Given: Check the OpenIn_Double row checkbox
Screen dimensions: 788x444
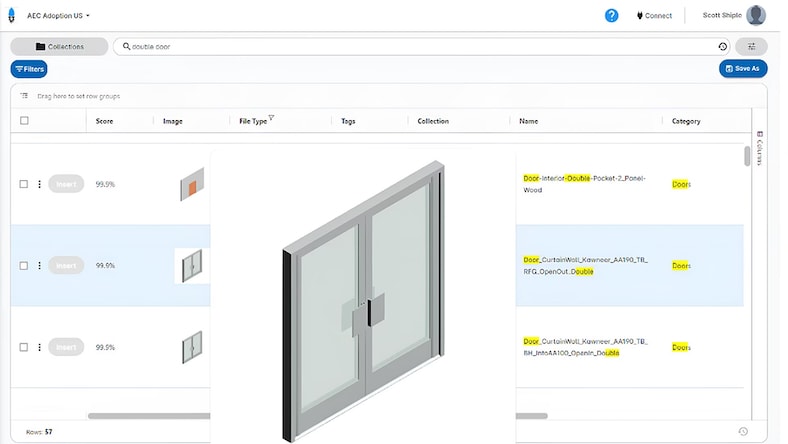Looking at the screenshot, I should click(24, 347).
